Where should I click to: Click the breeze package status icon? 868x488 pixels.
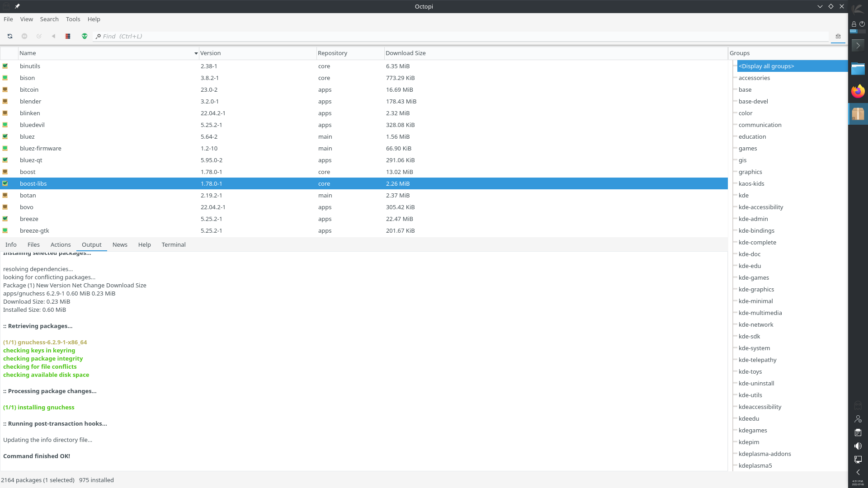pos(5,219)
